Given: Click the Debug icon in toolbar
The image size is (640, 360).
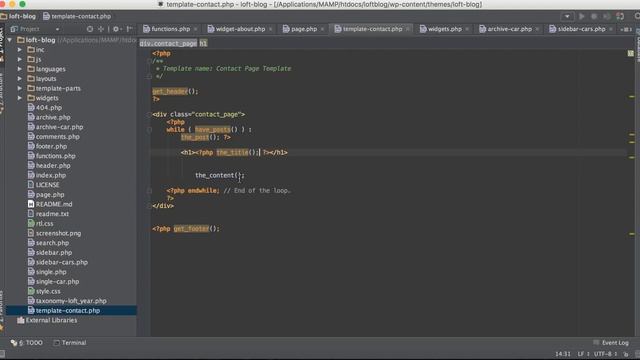Looking at the screenshot, I should [594, 16].
